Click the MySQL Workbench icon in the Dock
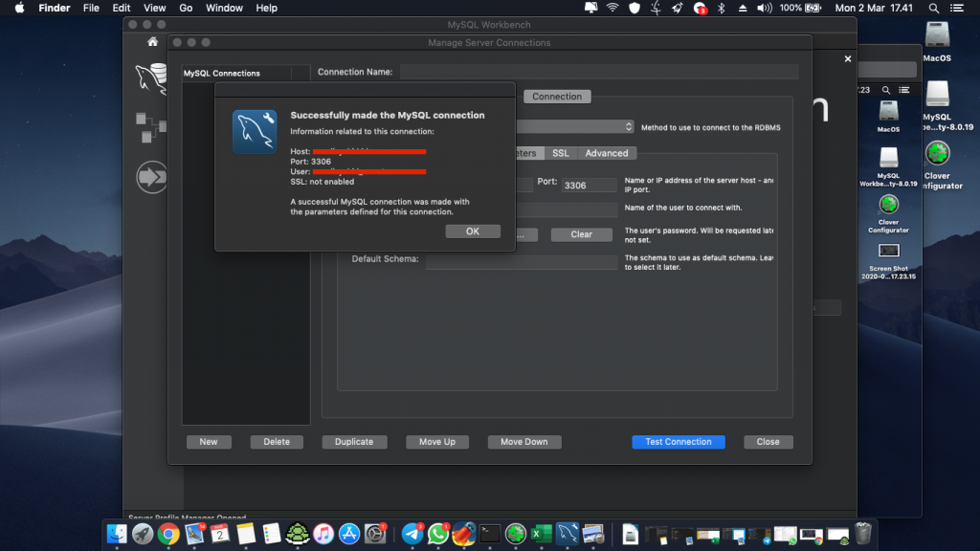 (568, 535)
